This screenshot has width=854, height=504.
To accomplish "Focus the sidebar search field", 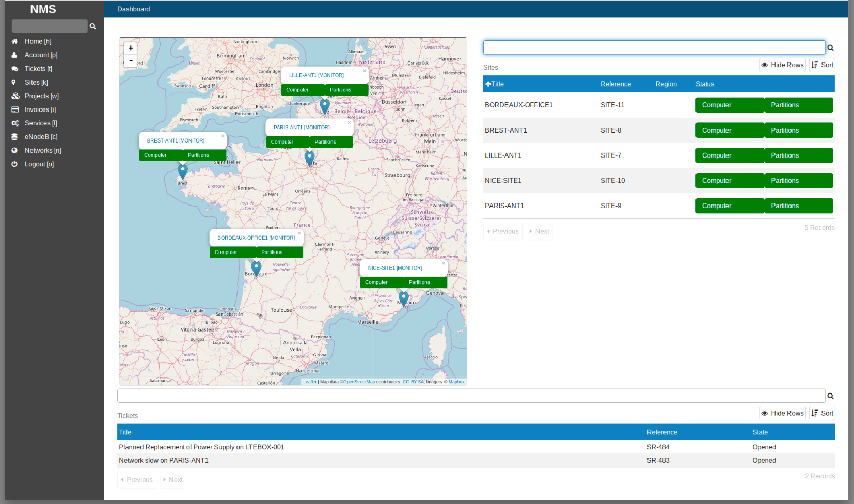I will [50, 26].
